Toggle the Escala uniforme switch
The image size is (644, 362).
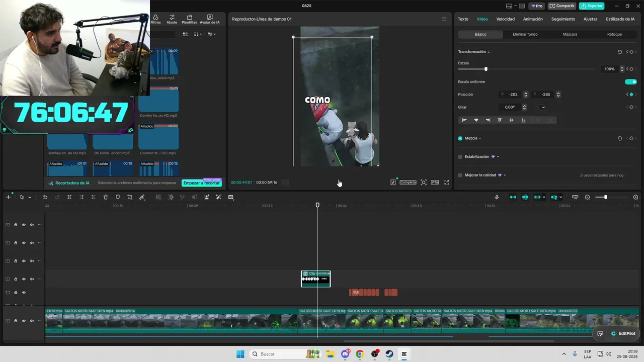(x=631, y=81)
